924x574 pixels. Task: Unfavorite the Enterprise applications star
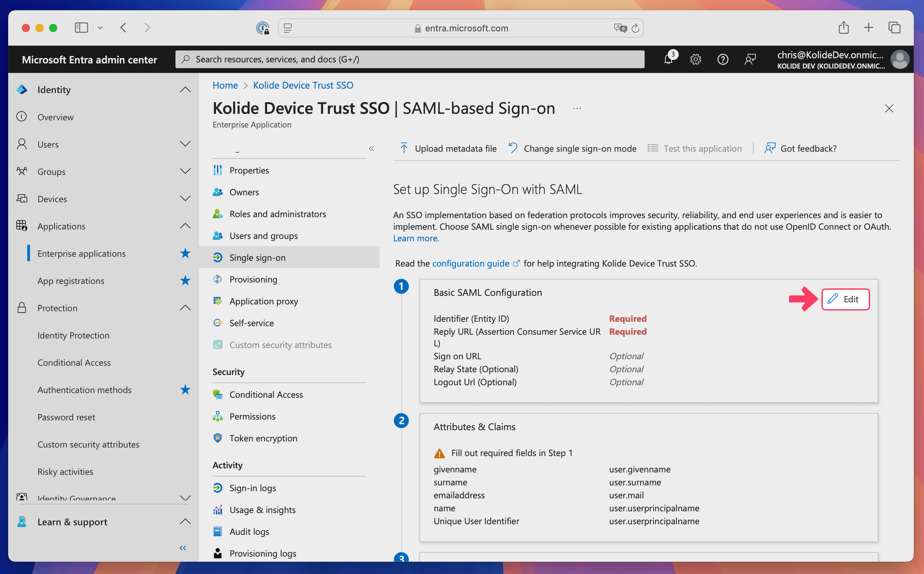(185, 253)
